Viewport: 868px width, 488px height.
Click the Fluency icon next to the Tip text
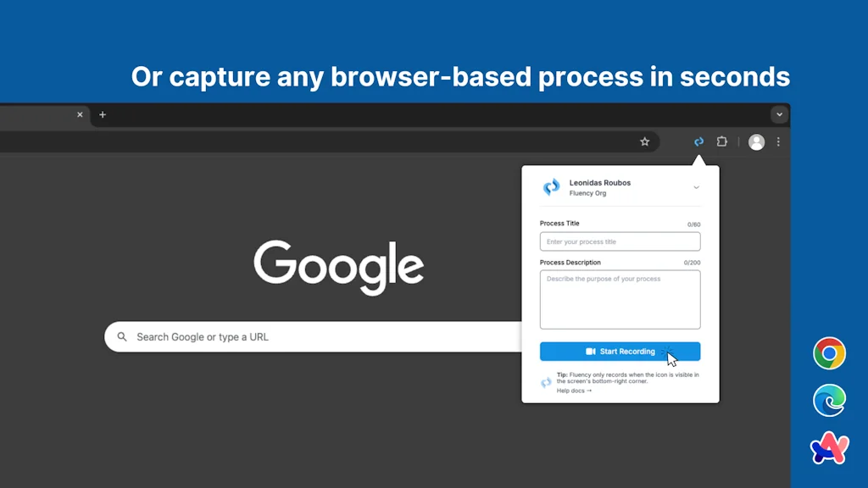[x=547, y=382]
